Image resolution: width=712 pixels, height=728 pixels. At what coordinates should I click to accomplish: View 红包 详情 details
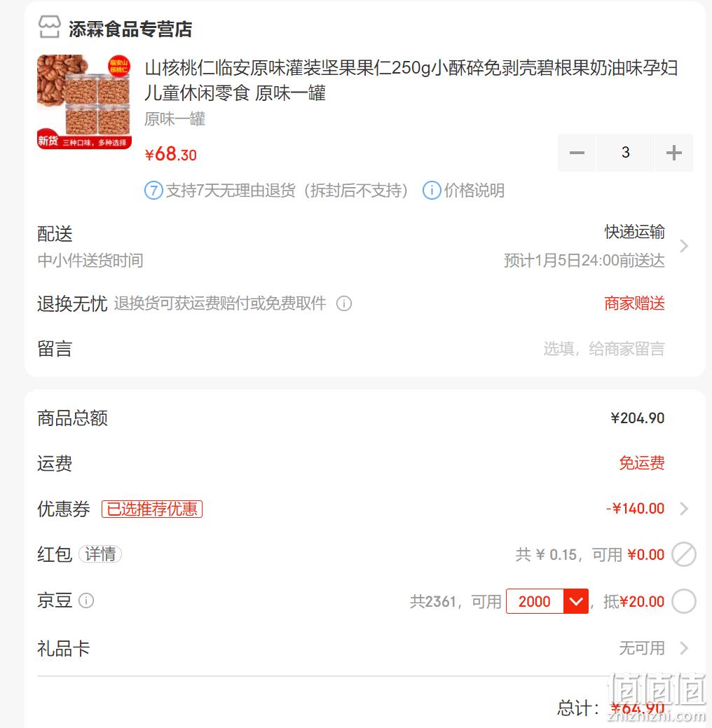(x=100, y=554)
